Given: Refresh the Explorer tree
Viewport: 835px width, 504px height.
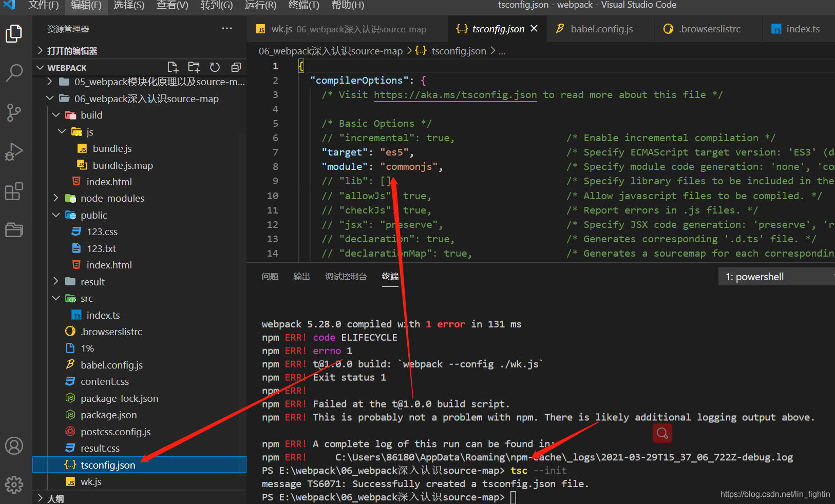Looking at the screenshot, I should (x=215, y=67).
